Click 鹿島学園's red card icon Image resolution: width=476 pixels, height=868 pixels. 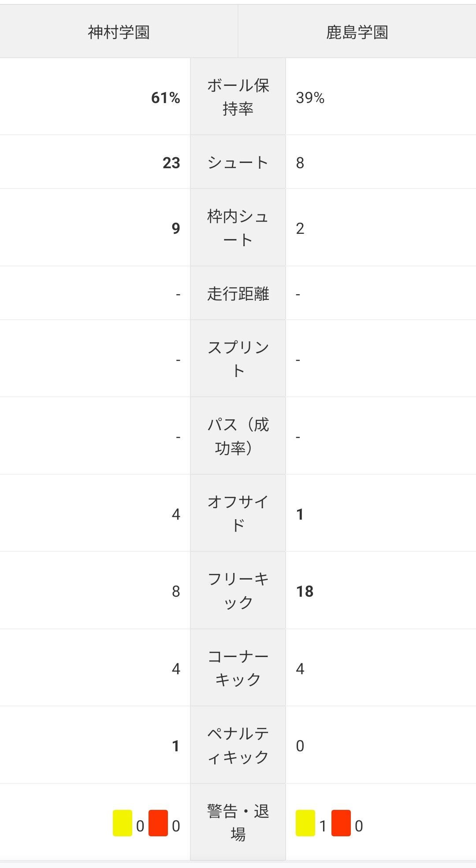(x=341, y=823)
